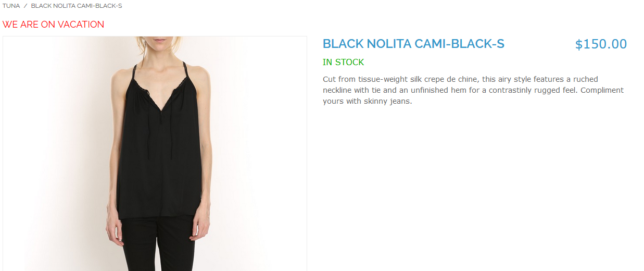Click the WE ARE ON VACATION notice
This screenshot has height=271, width=644.
(53, 24)
